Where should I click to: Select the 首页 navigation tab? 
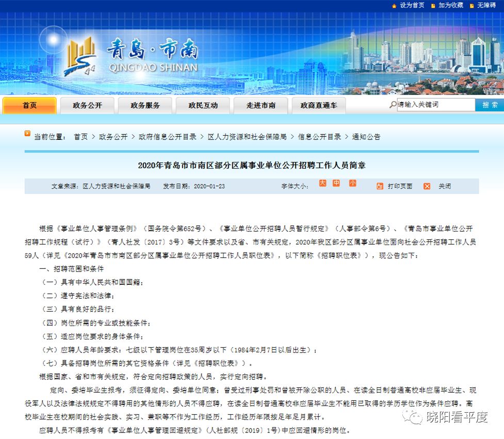coord(29,105)
